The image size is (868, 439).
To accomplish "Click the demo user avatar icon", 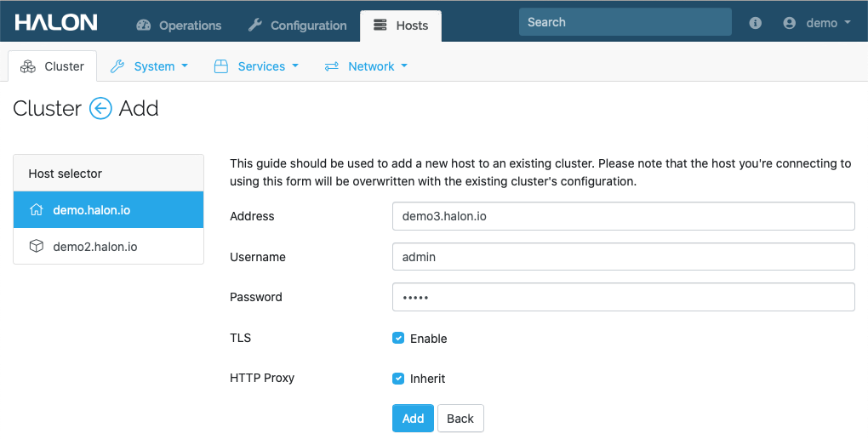I will pos(790,23).
